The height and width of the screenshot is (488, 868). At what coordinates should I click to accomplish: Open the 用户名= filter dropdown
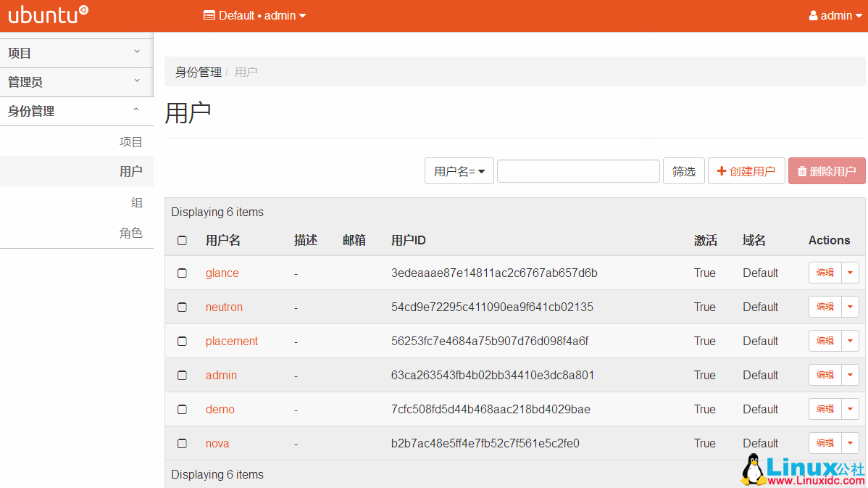pos(459,170)
